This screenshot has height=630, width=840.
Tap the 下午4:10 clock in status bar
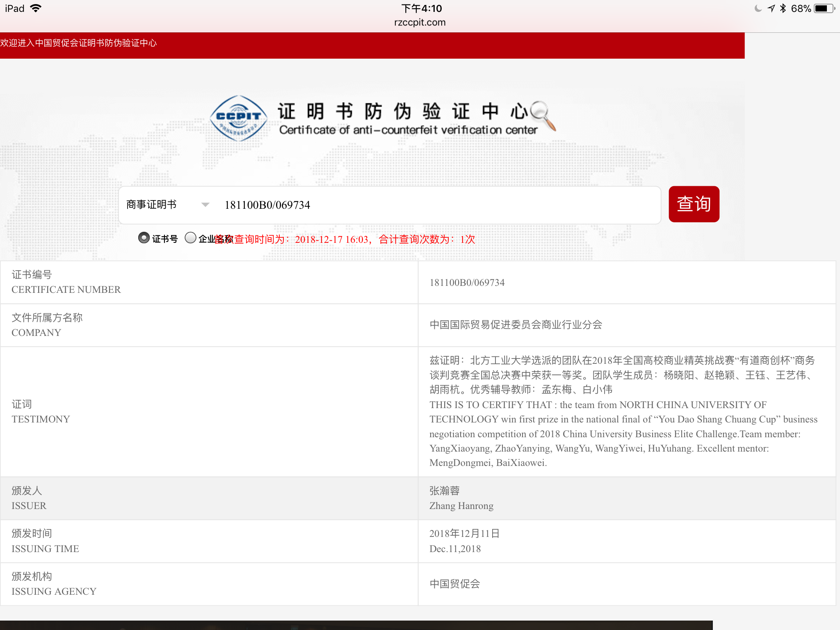click(x=421, y=8)
